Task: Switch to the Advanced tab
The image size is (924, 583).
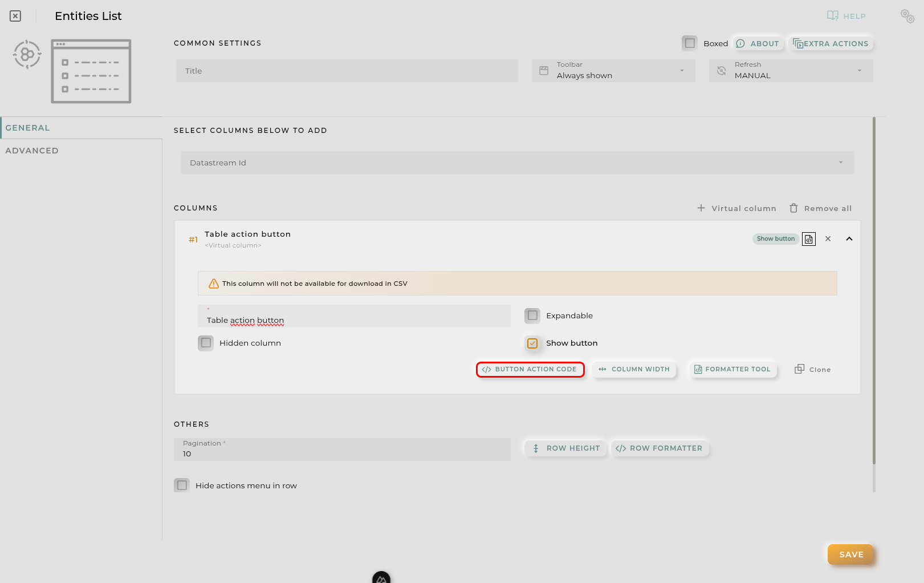Action: click(32, 150)
